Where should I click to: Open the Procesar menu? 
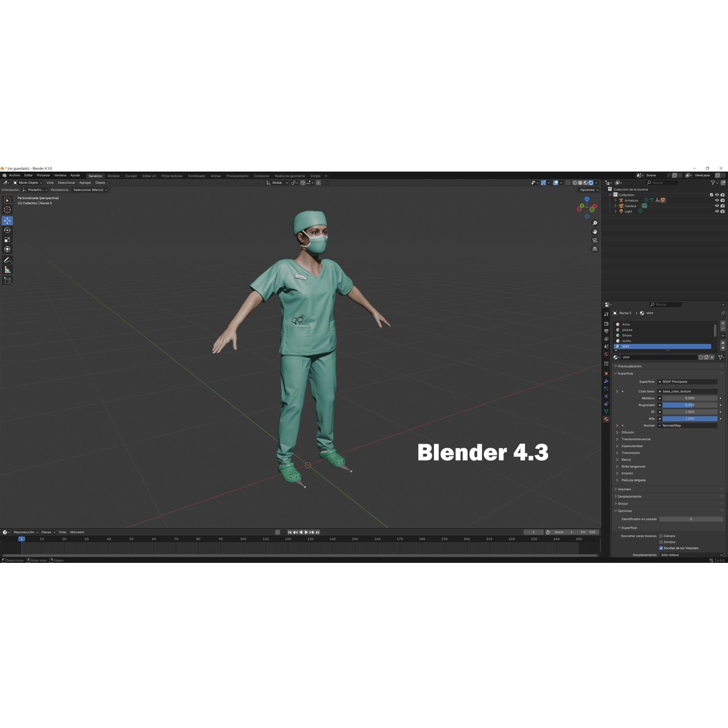click(43, 175)
